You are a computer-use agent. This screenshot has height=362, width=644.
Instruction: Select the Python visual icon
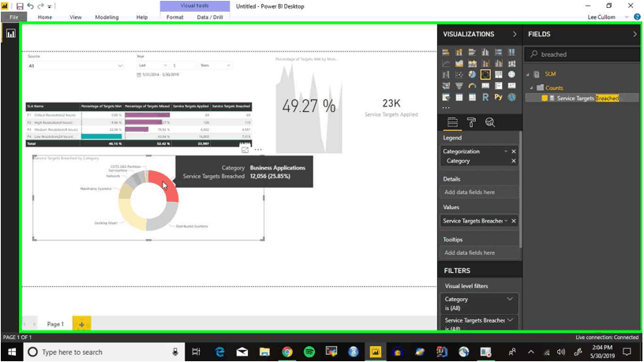499,98
